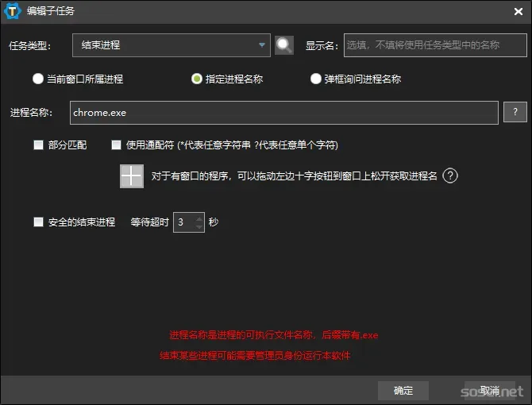Tick the 安全的结束进程 checkbox
This screenshot has height=405, width=532.
click(x=38, y=222)
